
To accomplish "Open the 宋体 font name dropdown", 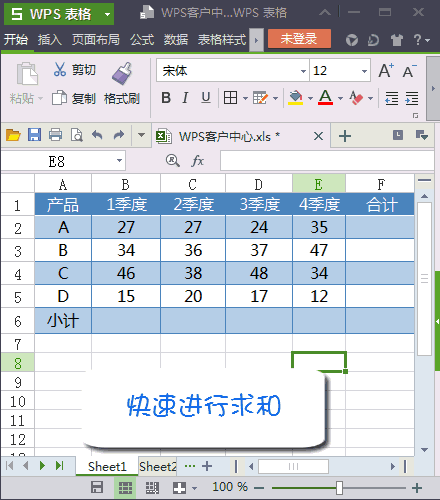I will [303, 71].
